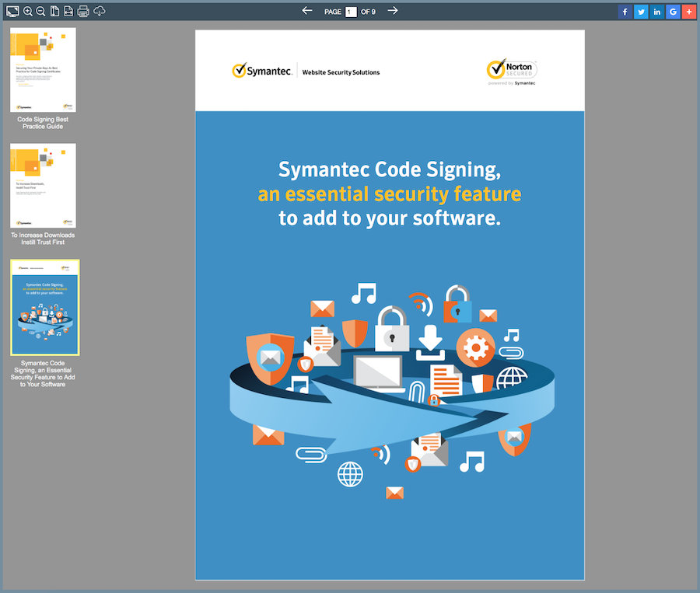Share on Twitter

coord(641,12)
